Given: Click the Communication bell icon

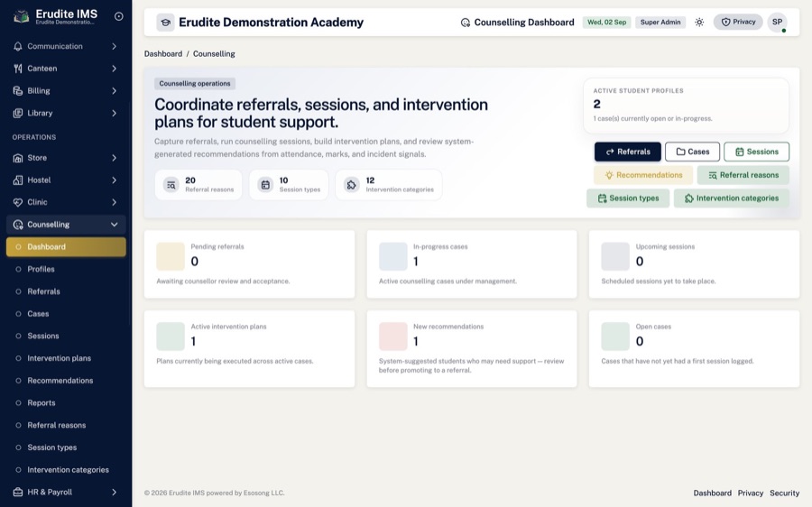Looking at the screenshot, I should click(18, 46).
